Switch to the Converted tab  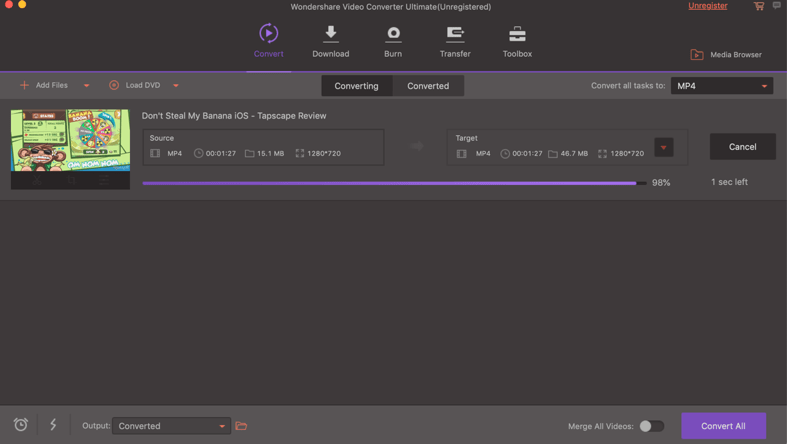[428, 86]
